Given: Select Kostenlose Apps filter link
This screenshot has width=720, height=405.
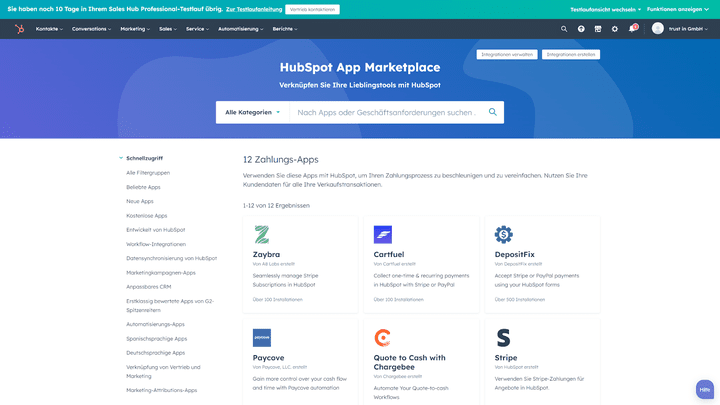Looking at the screenshot, I should tap(147, 215).
